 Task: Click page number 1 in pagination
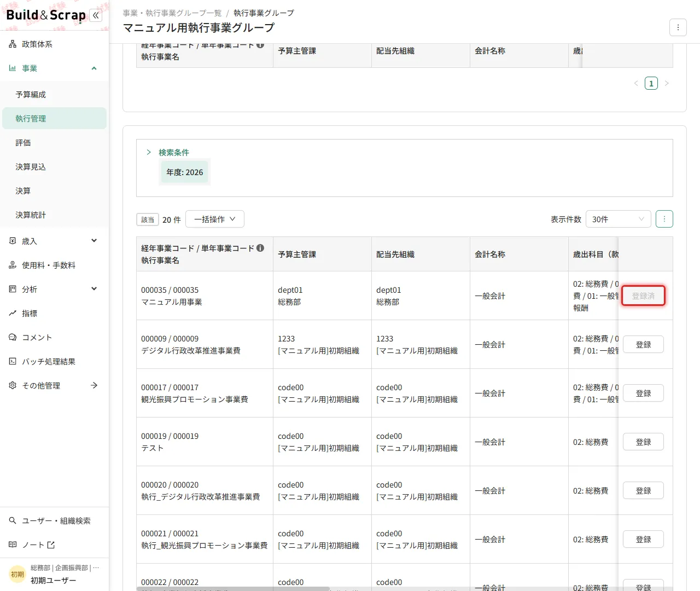pos(651,83)
